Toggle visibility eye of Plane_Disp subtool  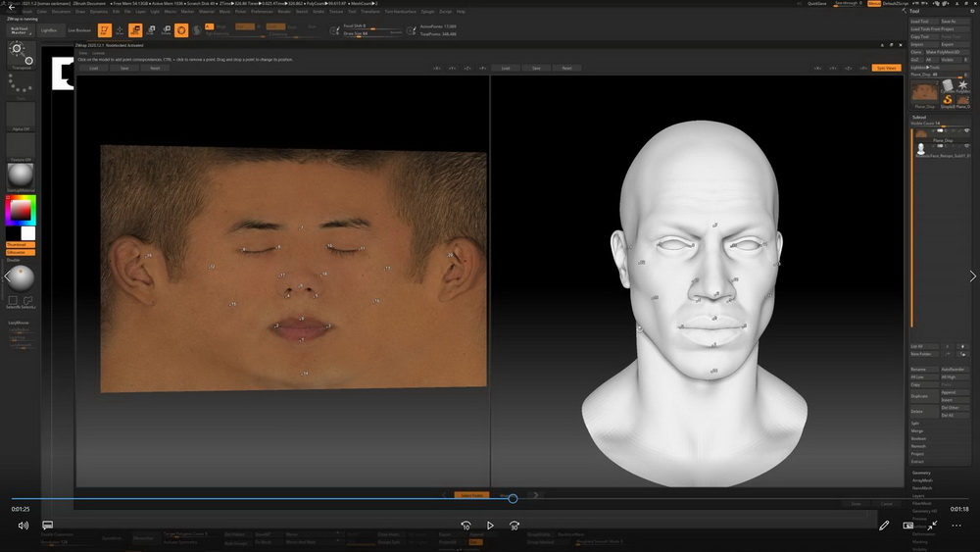967,130
